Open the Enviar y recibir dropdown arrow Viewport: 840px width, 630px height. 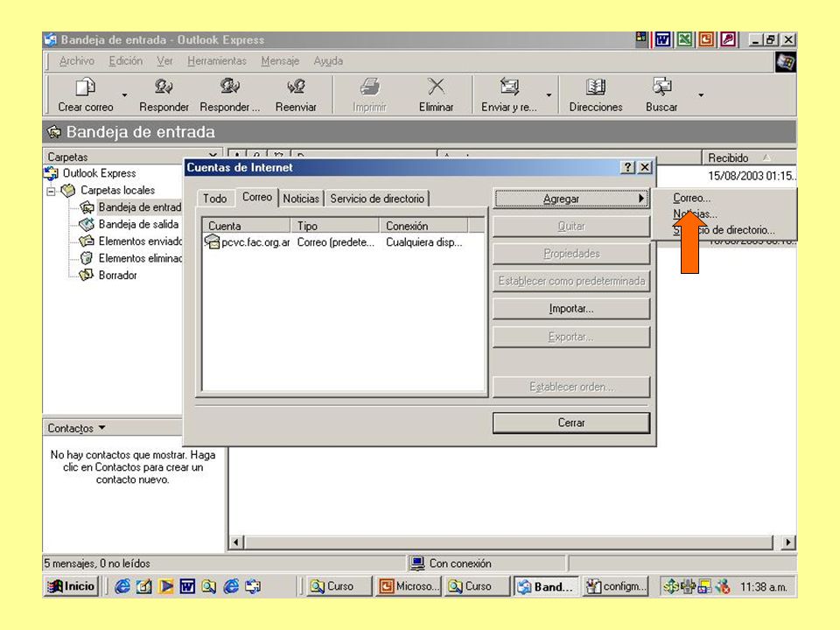tap(549, 95)
